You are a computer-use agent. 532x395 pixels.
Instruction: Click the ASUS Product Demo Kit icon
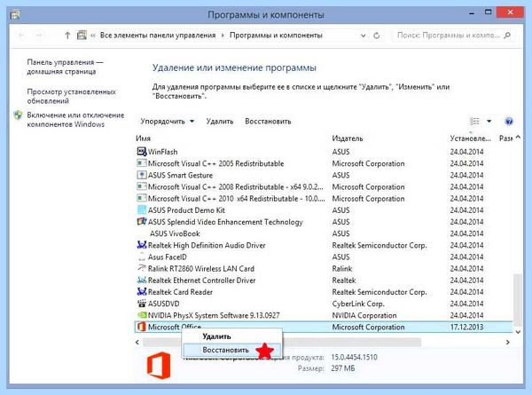(142, 209)
